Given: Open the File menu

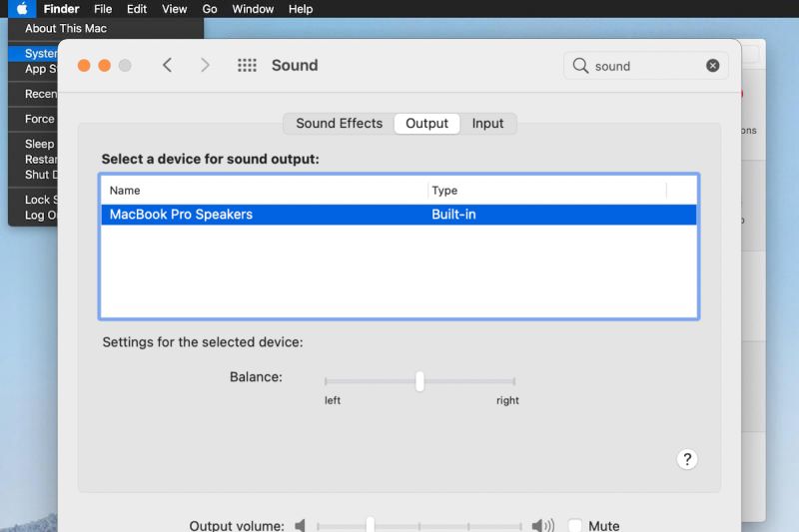Looking at the screenshot, I should point(103,9).
